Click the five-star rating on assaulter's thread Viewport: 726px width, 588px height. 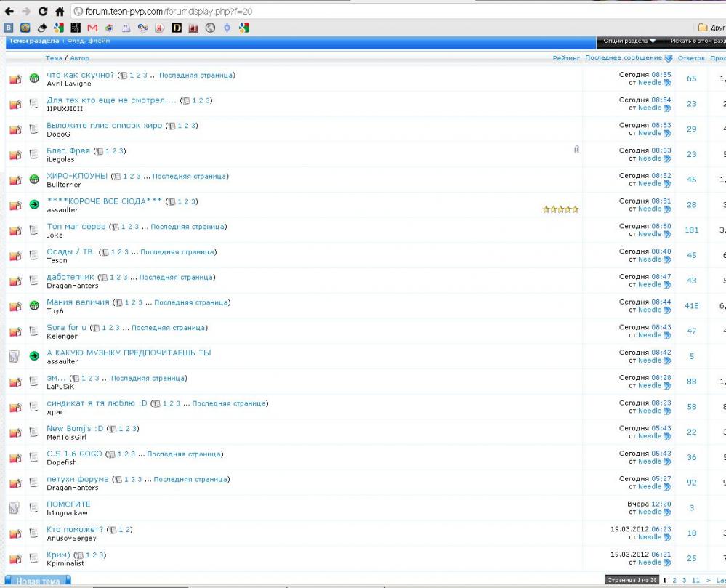coord(560,209)
